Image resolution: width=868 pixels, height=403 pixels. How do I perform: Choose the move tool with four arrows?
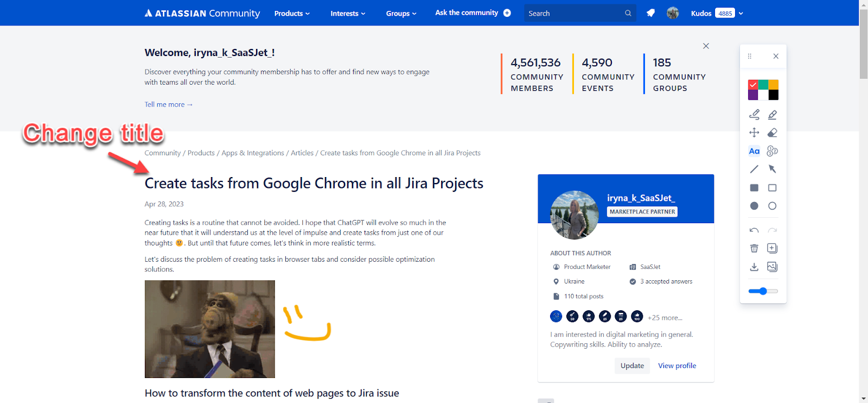(754, 133)
